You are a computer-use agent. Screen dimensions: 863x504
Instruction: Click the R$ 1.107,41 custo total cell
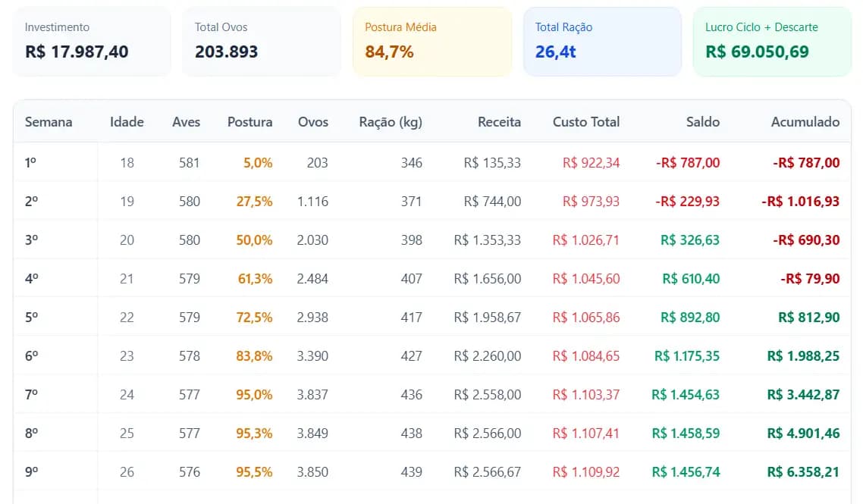click(585, 434)
